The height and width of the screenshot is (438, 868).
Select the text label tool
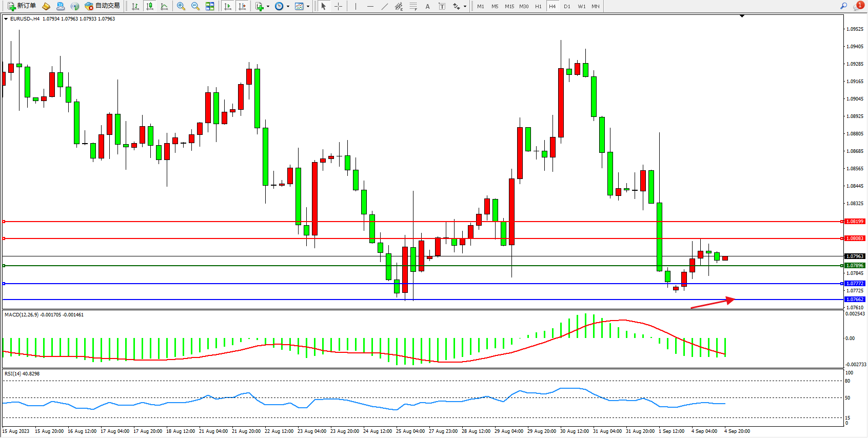tap(442, 6)
